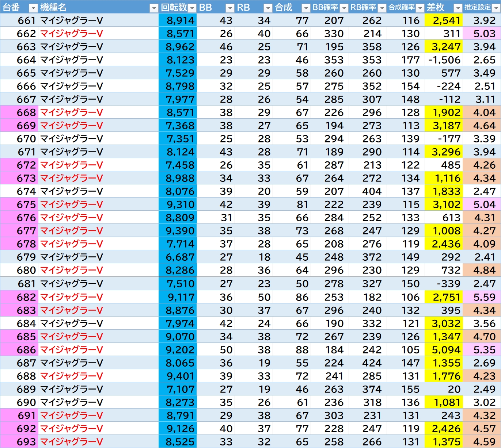Open the BB確率 filter dropdown
Viewport: 501px width, 448px height.
point(344,8)
